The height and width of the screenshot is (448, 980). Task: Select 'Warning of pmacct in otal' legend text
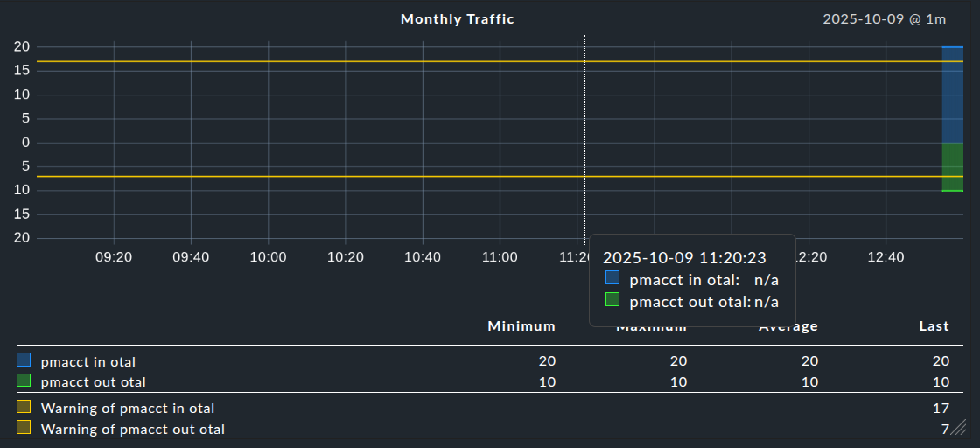(x=128, y=408)
